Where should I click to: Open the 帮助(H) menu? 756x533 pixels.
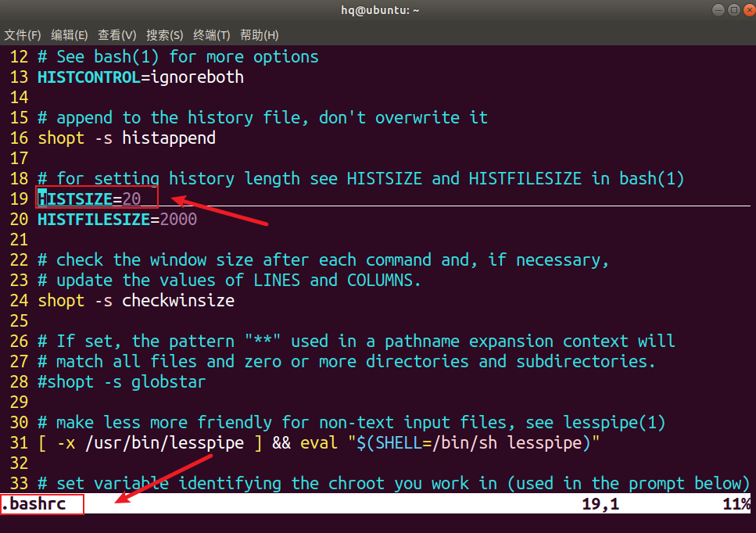(258, 34)
